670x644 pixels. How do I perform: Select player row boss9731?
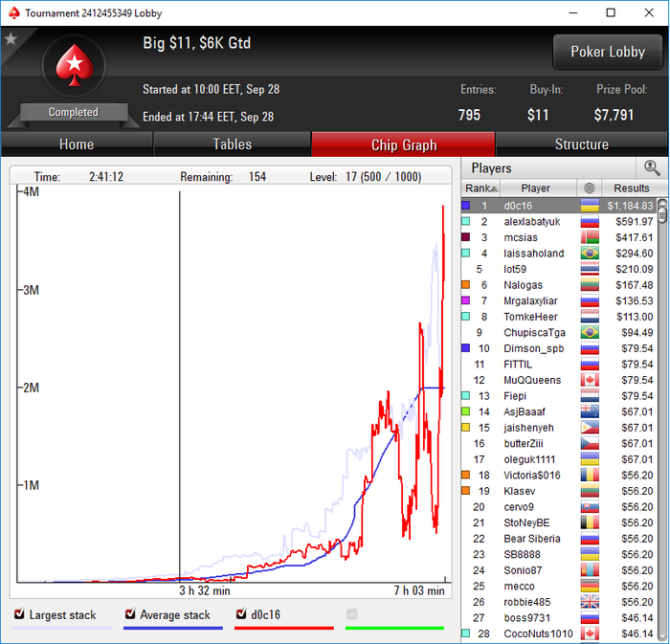click(x=559, y=618)
